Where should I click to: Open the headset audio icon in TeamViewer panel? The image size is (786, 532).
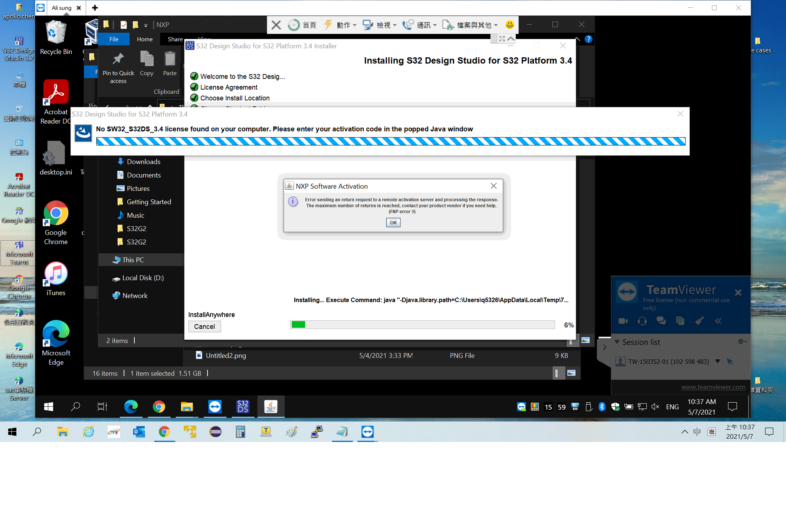pos(642,321)
